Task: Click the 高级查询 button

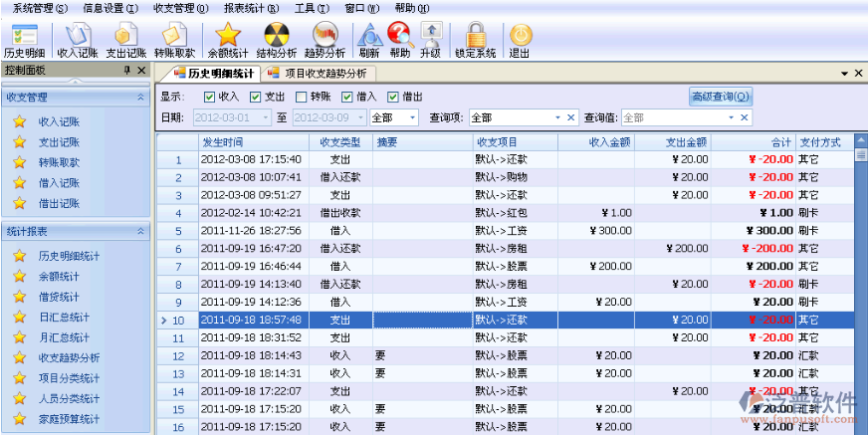Action: click(721, 97)
